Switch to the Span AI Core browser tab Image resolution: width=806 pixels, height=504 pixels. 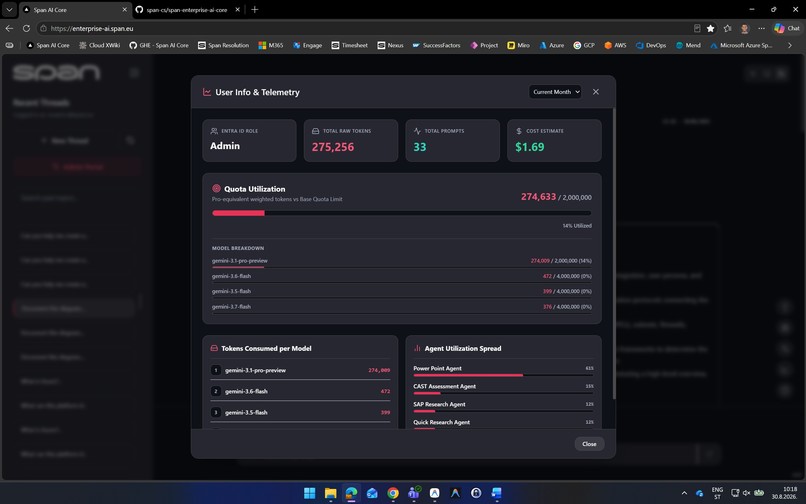click(75, 9)
